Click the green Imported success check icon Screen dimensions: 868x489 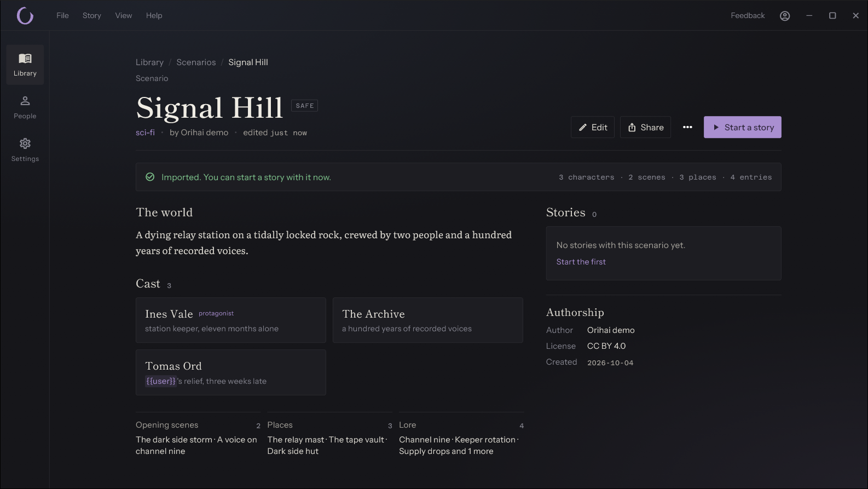[150, 177]
